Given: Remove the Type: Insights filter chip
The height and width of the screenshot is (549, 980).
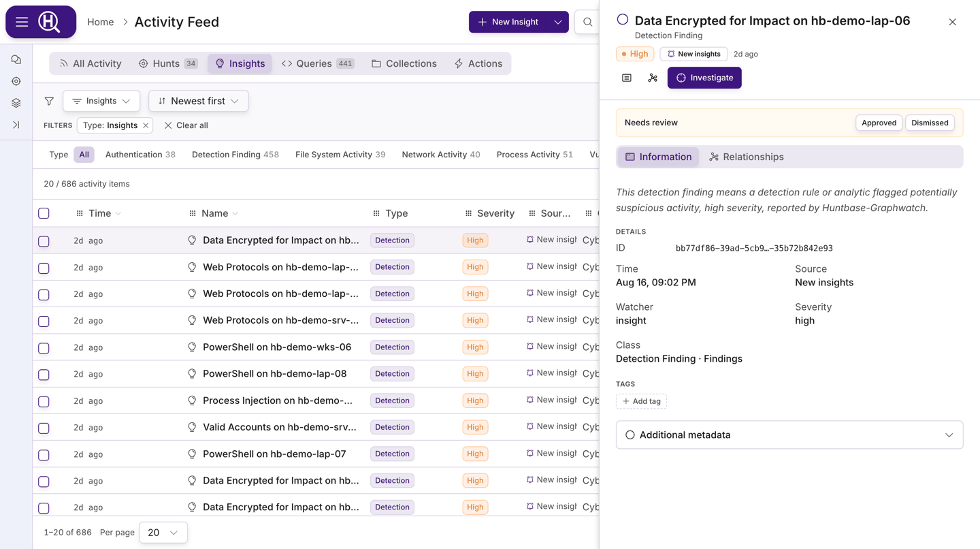Looking at the screenshot, I should coord(146,125).
